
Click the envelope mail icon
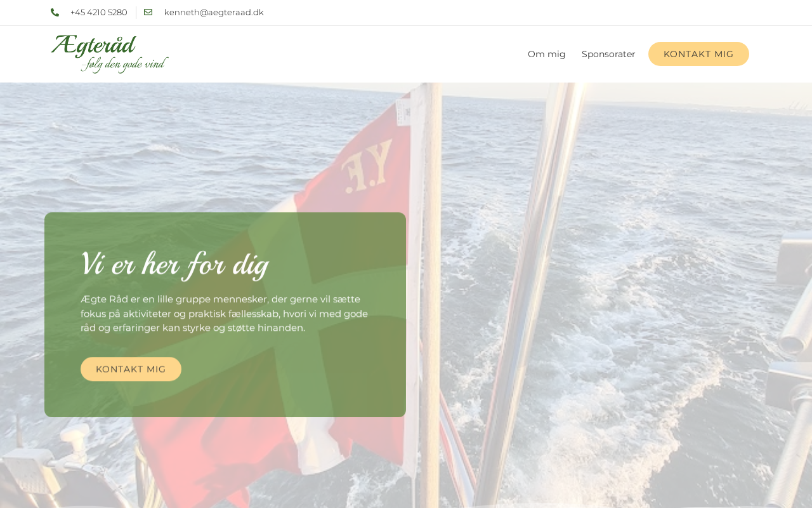[x=148, y=12]
